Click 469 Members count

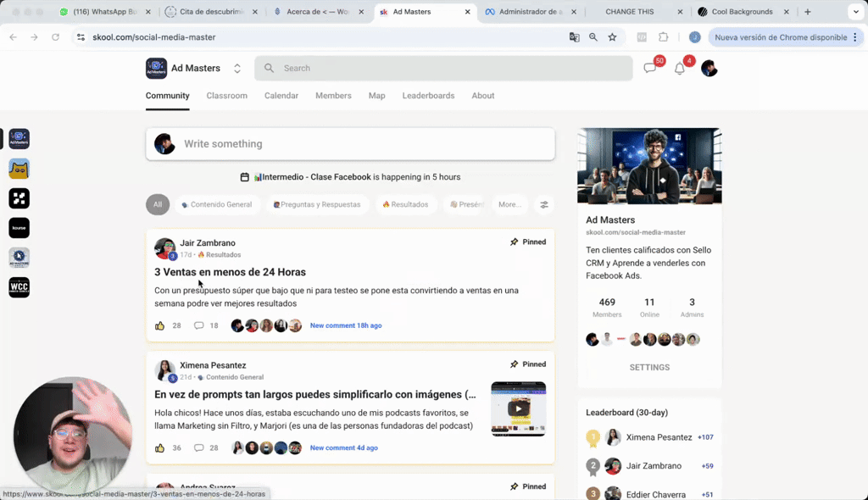pyautogui.click(x=607, y=308)
